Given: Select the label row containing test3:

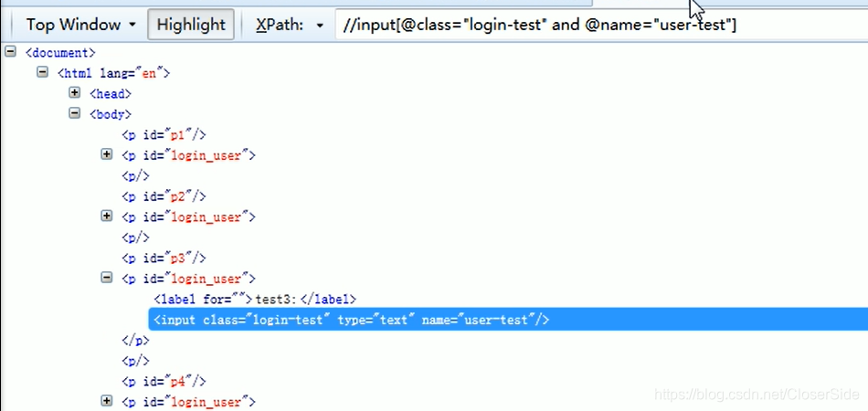Looking at the screenshot, I should (x=255, y=300).
